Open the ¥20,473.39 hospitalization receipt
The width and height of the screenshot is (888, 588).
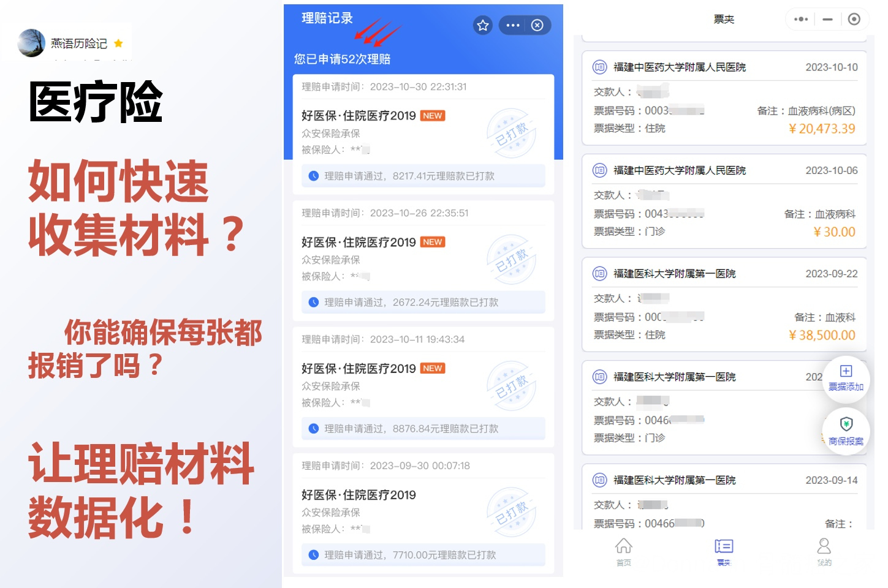pyautogui.click(x=724, y=98)
